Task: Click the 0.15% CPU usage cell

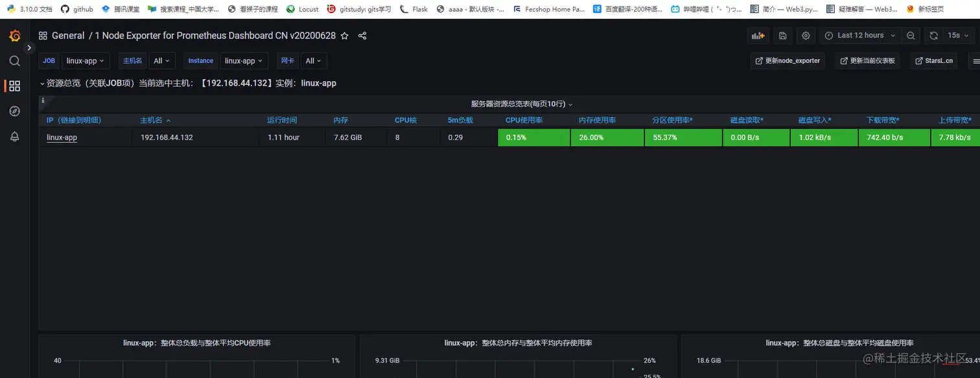Action: pos(534,137)
